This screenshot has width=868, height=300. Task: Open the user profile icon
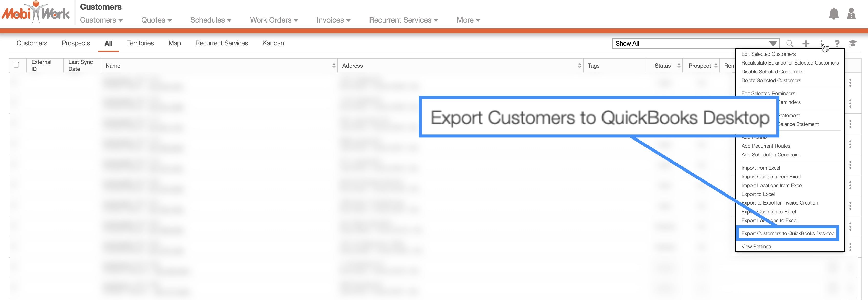coord(851,14)
